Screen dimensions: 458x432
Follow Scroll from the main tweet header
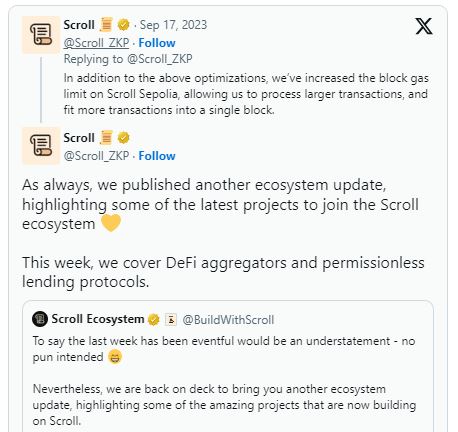coord(157,156)
